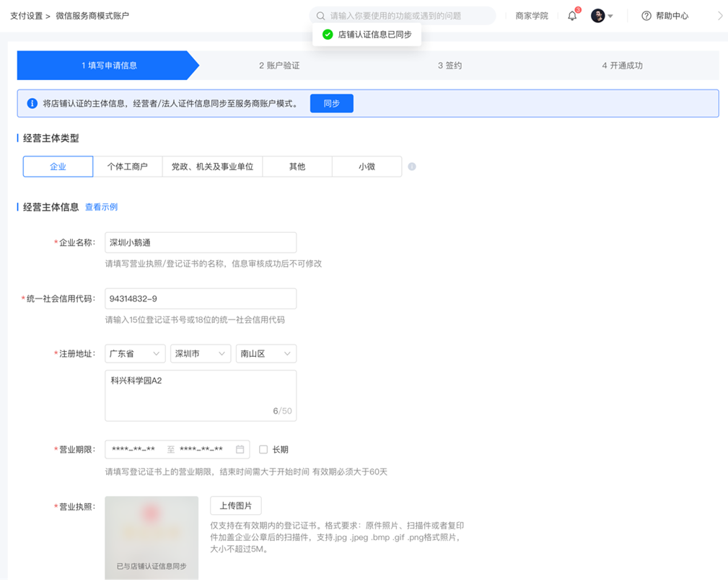Click the notification bell icon
The height and width of the screenshot is (584, 728).
pos(572,16)
